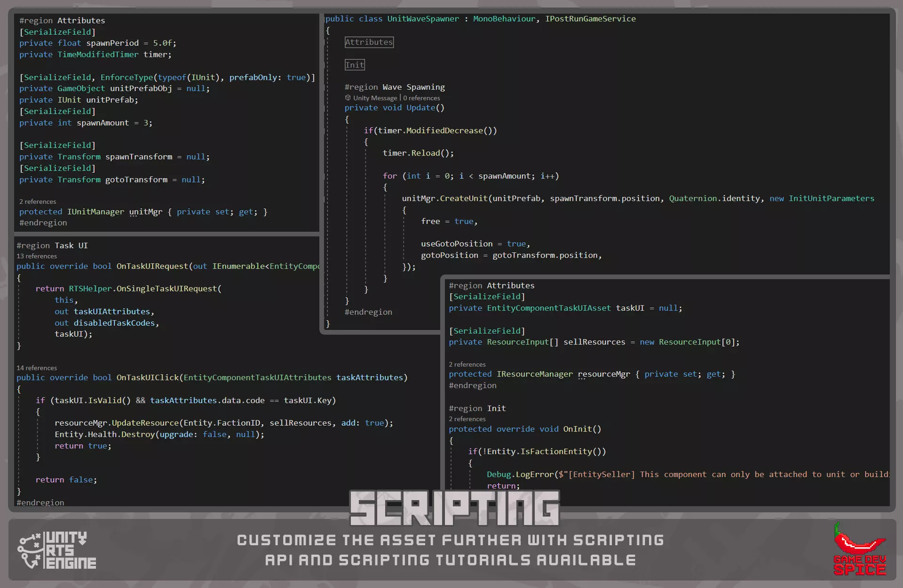Click the large SCRIPTING title graphic
The height and width of the screenshot is (588, 903).
[x=454, y=508]
